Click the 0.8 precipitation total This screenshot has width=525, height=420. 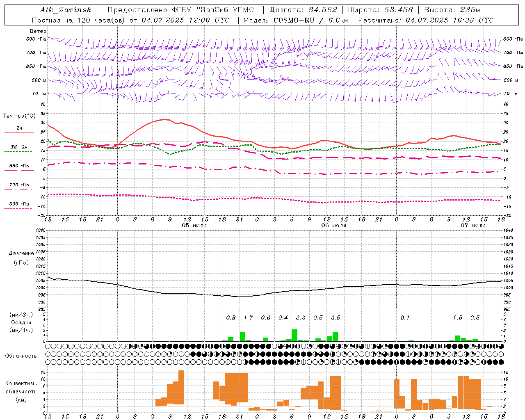pyautogui.click(x=231, y=317)
